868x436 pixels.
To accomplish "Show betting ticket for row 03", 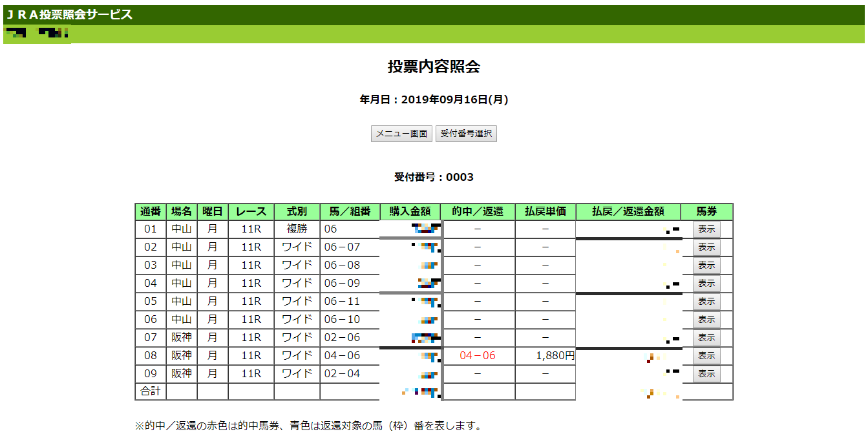I will click(706, 265).
